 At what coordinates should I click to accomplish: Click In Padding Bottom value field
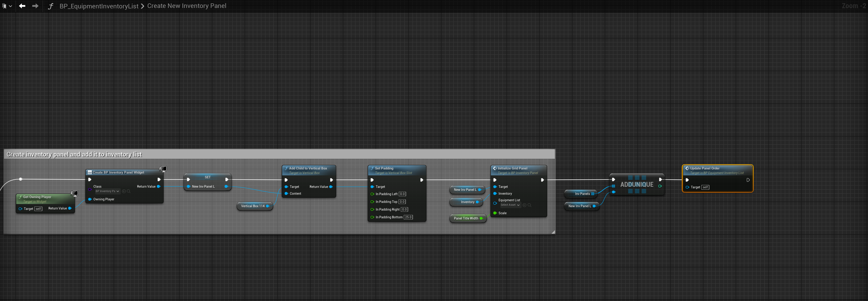(408, 217)
